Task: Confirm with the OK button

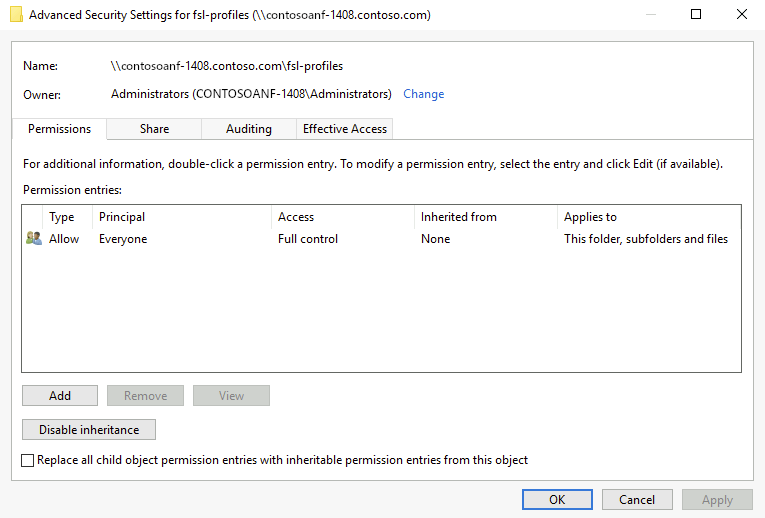Action: pyautogui.click(x=557, y=499)
